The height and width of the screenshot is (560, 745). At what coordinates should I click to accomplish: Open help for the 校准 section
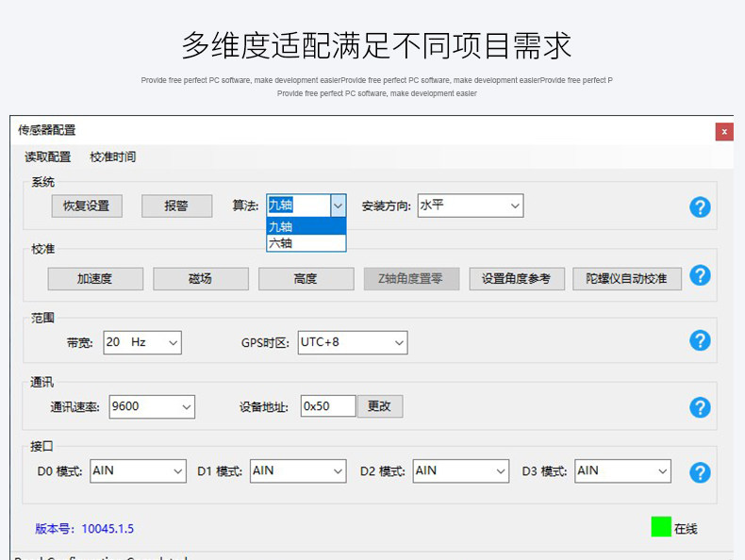700,275
